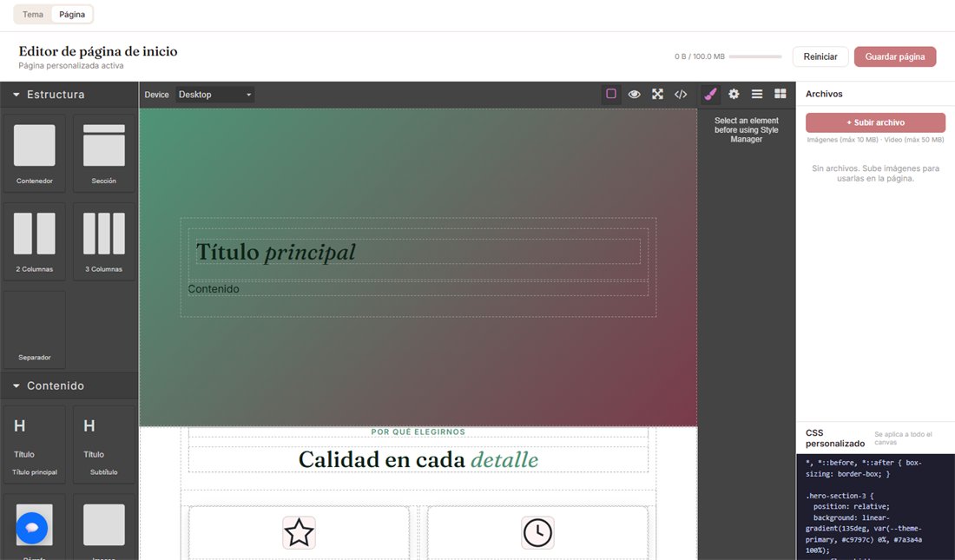Image resolution: width=955 pixels, height=560 pixels.
Task: Select the POR QUÉ ELEGIRNOS label in canvas
Action: tap(418, 432)
